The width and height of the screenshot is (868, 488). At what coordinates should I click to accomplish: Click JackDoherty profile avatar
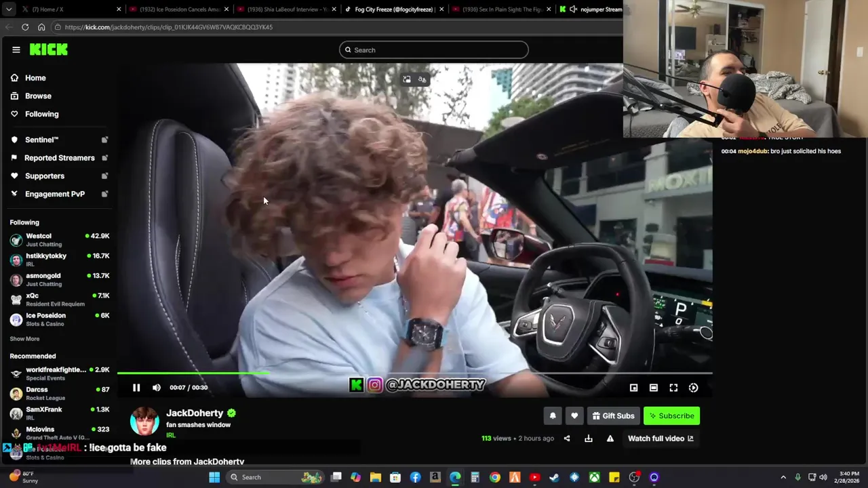[x=144, y=422]
